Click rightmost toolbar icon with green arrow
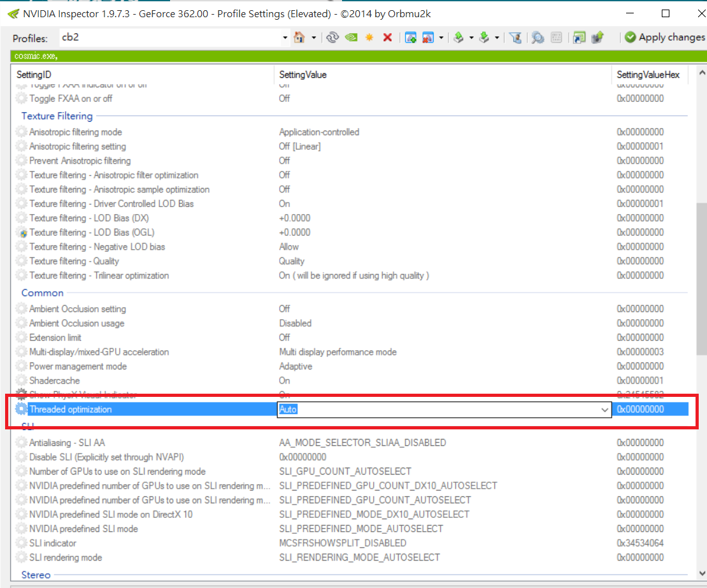Screen dimensions: 707x588 pyautogui.click(x=597, y=38)
